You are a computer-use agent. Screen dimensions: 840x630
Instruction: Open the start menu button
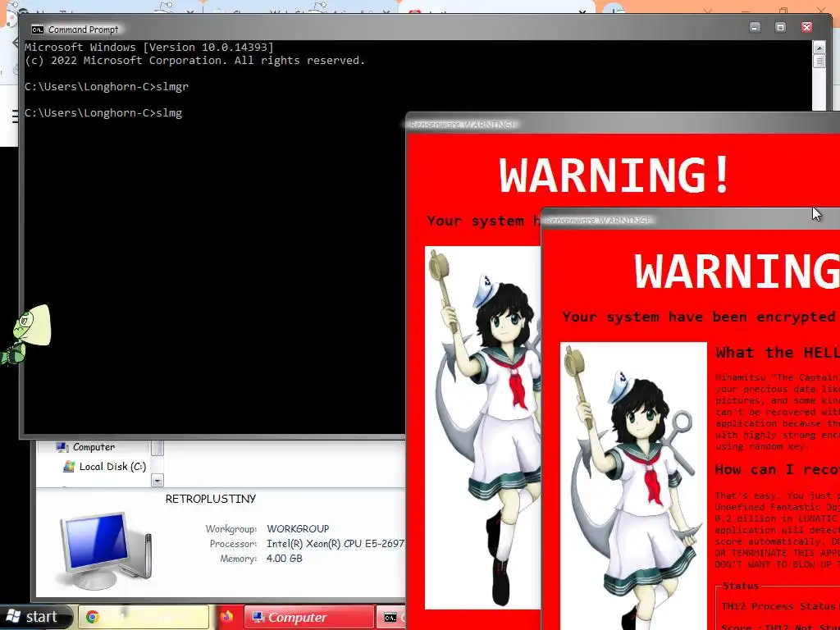tap(35, 617)
